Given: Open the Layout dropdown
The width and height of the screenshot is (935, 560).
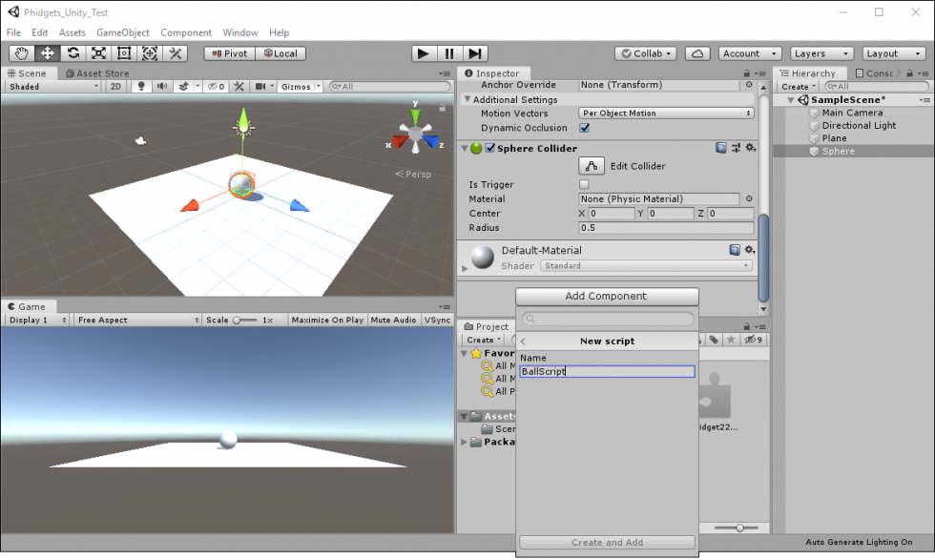Looking at the screenshot, I should 894,53.
